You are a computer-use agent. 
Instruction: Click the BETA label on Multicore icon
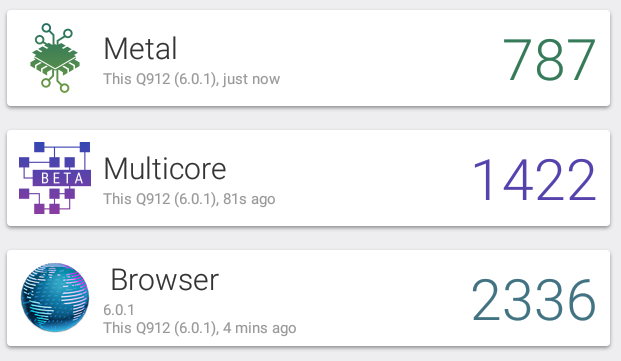[62, 178]
